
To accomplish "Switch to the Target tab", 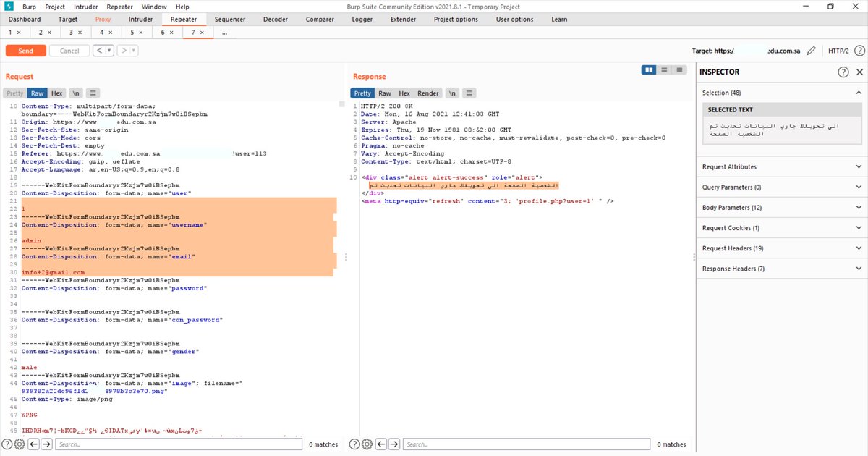I will point(68,20).
